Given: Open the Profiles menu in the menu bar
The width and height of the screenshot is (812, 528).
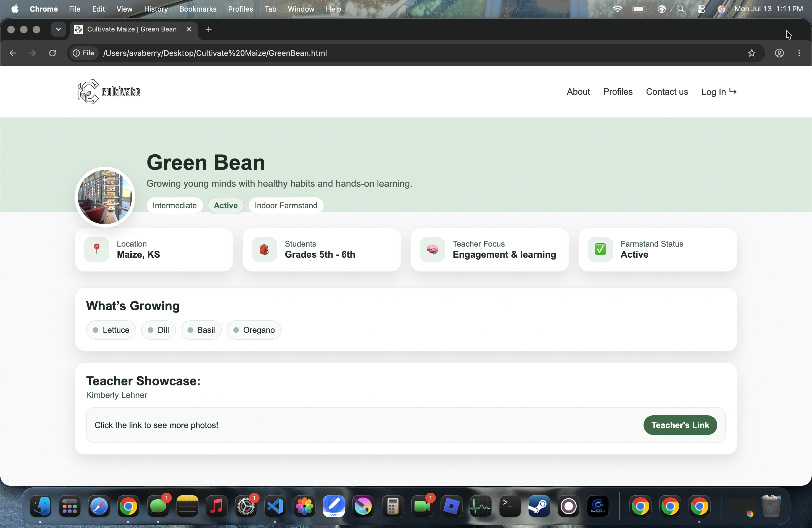Looking at the screenshot, I should [x=241, y=9].
